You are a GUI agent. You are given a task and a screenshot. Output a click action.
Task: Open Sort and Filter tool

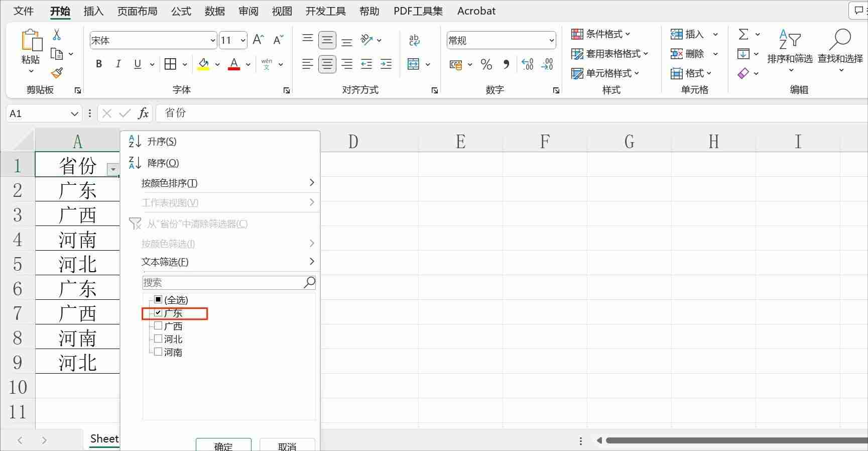[790, 50]
